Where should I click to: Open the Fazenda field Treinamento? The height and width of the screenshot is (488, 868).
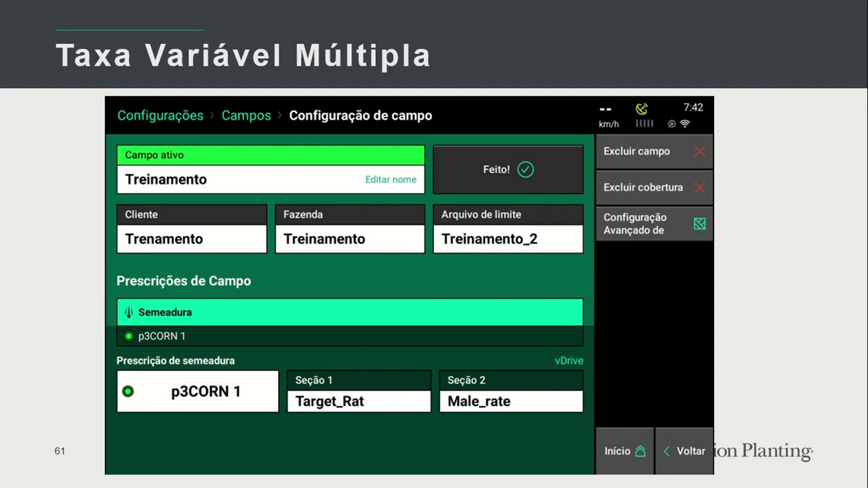[x=350, y=229]
